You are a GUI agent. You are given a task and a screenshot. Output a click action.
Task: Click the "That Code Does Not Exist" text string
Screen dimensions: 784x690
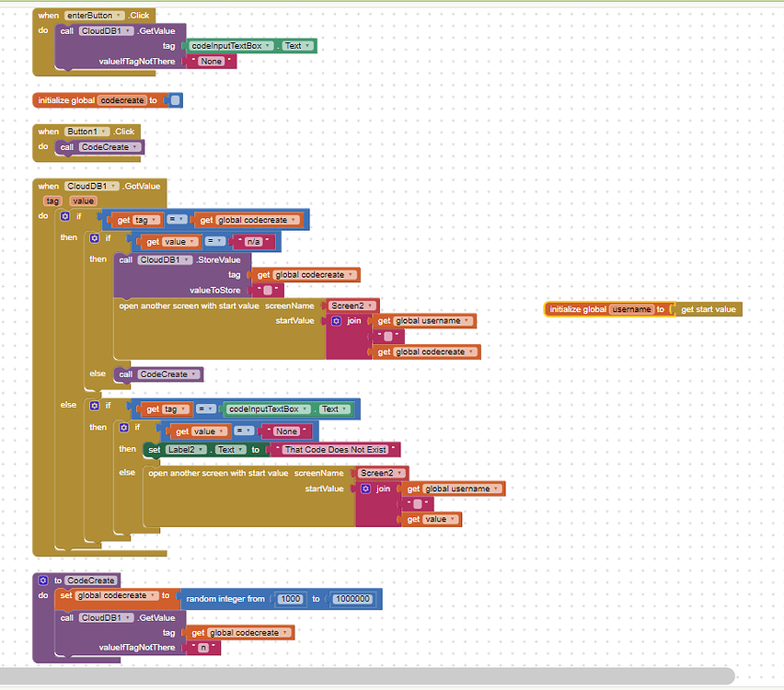[x=334, y=450]
